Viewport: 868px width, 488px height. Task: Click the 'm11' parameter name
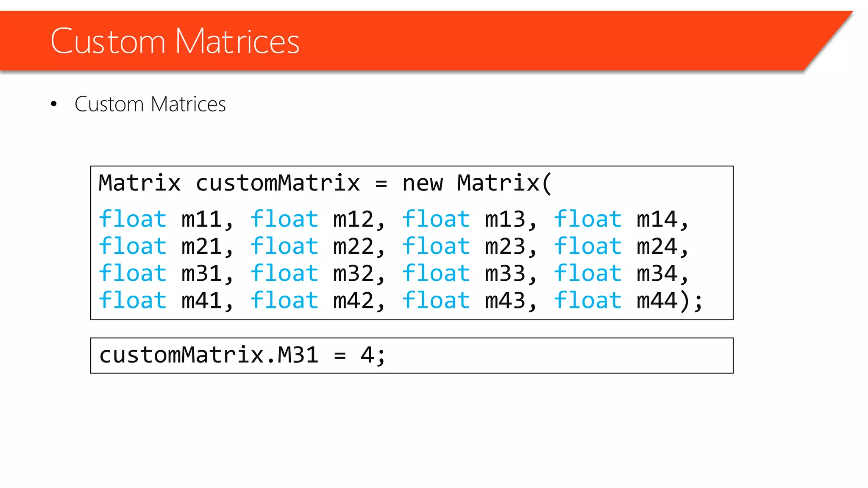point(202,219)
